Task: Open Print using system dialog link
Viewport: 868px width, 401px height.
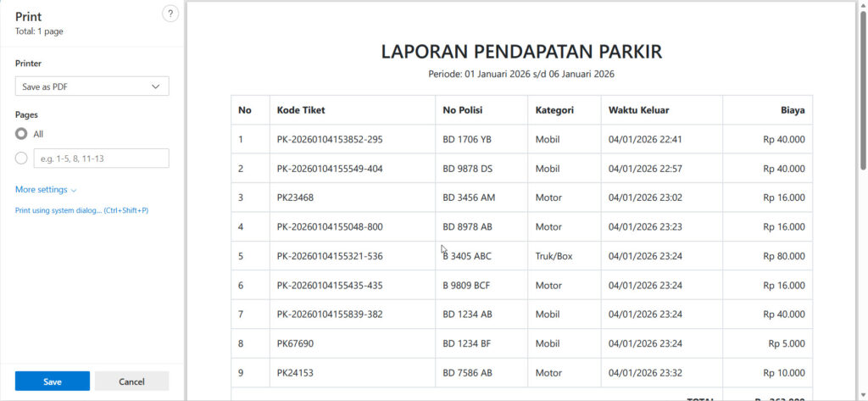Action: click(x=81, y=210)
